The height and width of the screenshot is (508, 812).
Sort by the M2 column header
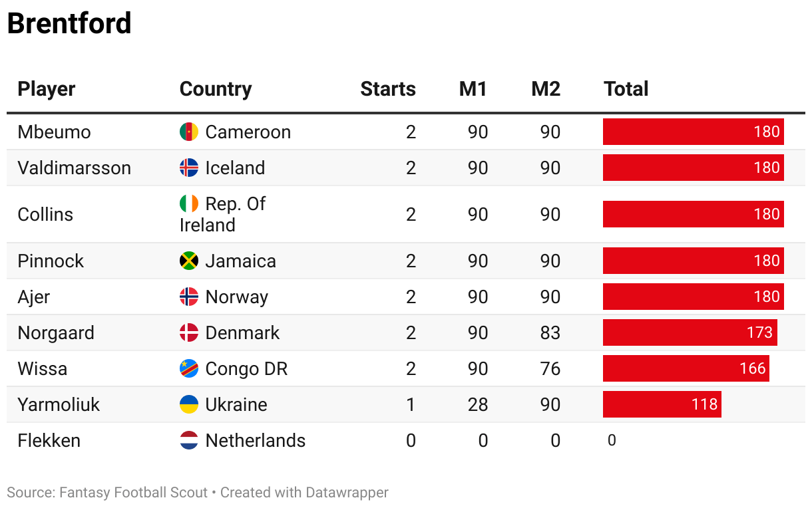coord(546,89)
